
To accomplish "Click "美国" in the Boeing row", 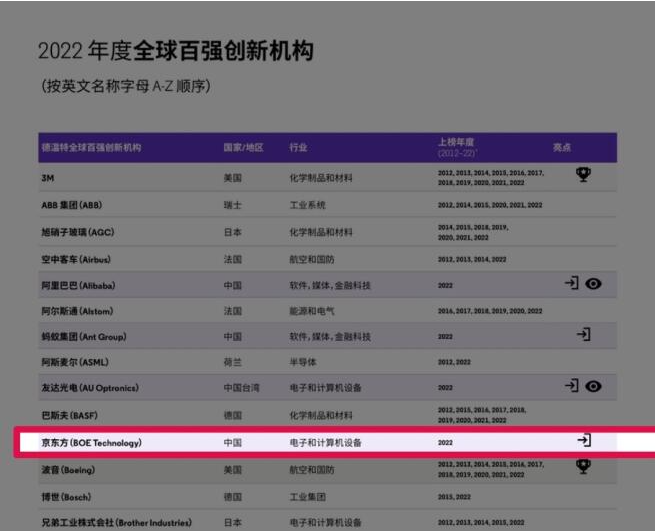I will (x=233, y=470).
